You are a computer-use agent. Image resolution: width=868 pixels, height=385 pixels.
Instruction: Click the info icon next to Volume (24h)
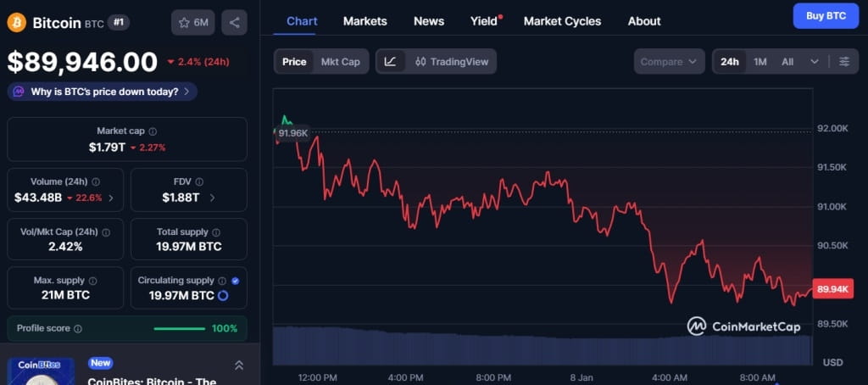point(96,181)
